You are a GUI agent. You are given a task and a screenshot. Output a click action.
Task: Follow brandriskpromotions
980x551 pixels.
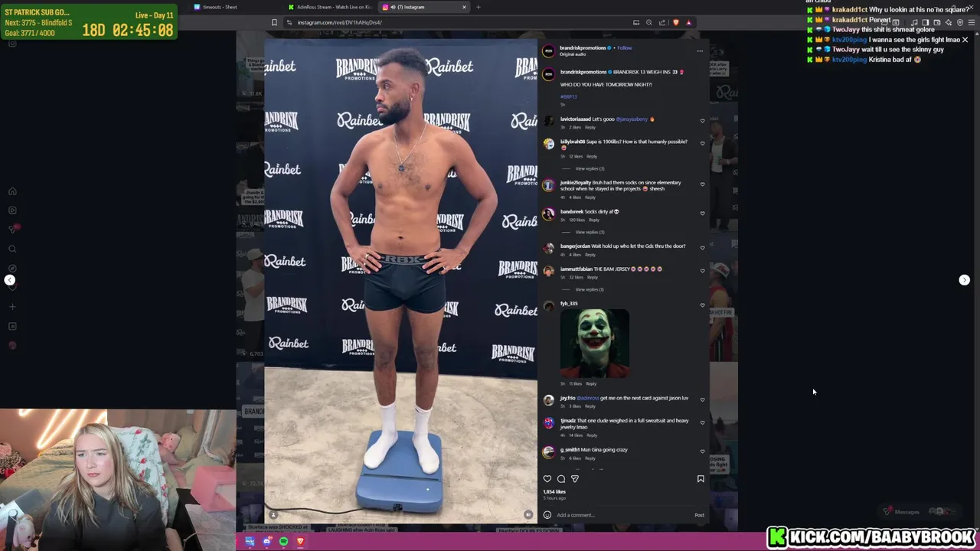click(625, 48)
